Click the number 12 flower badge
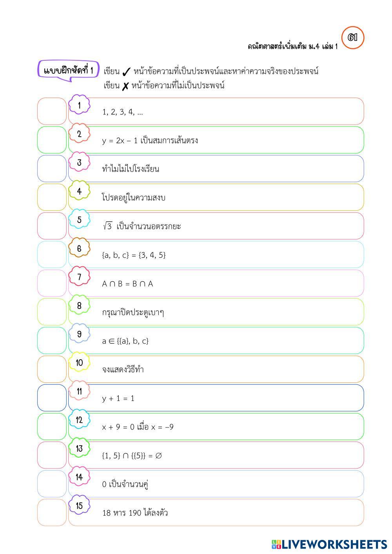This screenshot has width=392, height=554. tap(79, 420)
